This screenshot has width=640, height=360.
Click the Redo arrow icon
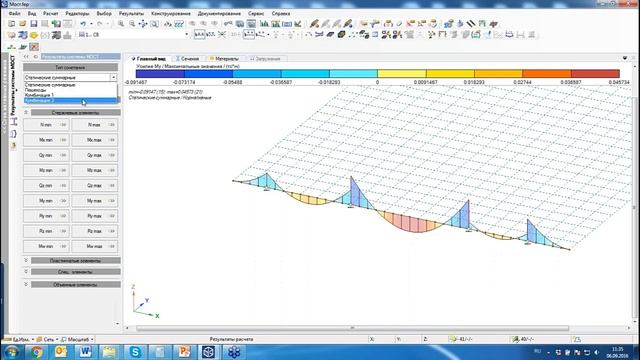pos(100,24)
